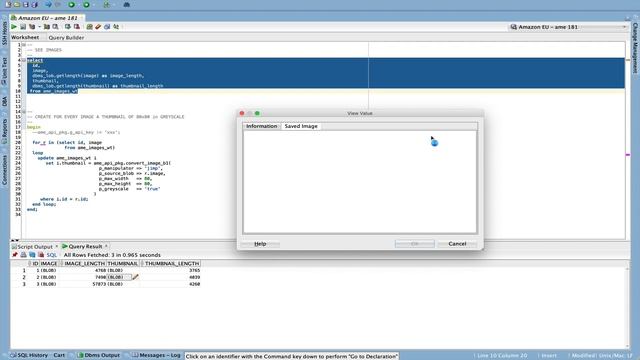Close the Query Result tab

click(x=106, y=246)
